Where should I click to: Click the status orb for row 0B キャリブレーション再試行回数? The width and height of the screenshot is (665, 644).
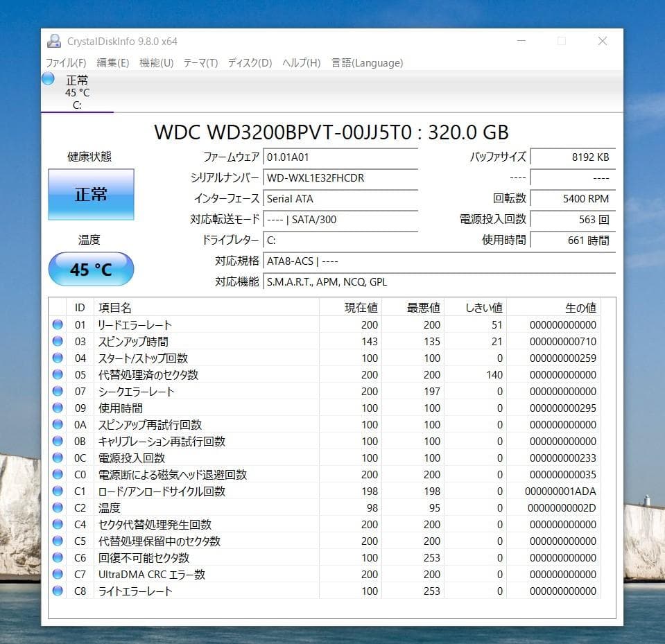click(58, 441)
